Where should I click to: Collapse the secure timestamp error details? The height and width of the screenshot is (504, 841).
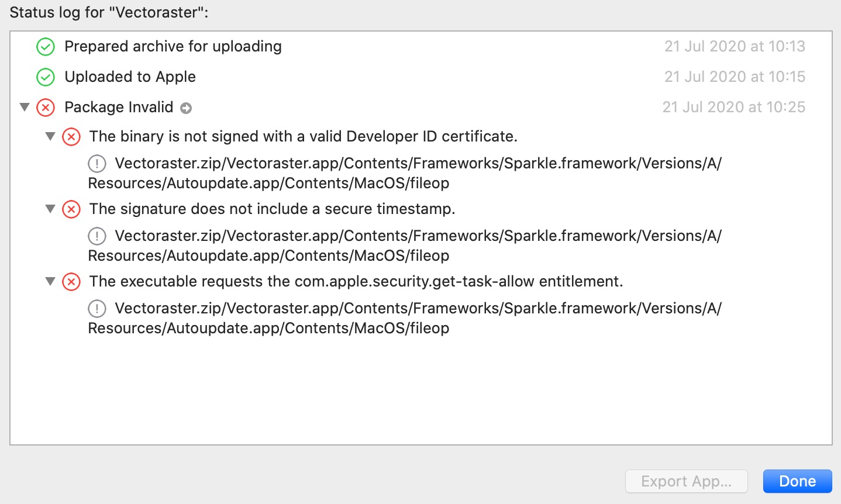[x=50, y=209]
